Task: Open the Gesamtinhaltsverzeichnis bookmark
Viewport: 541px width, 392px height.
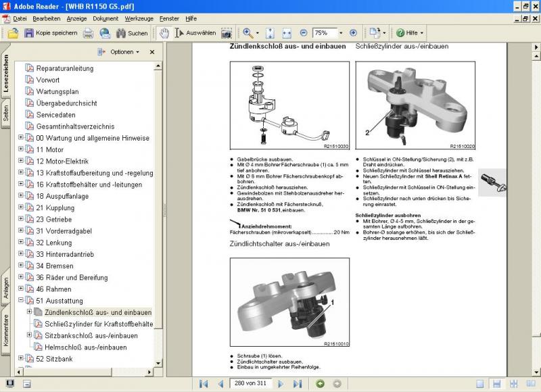Action: pos(75,126)
